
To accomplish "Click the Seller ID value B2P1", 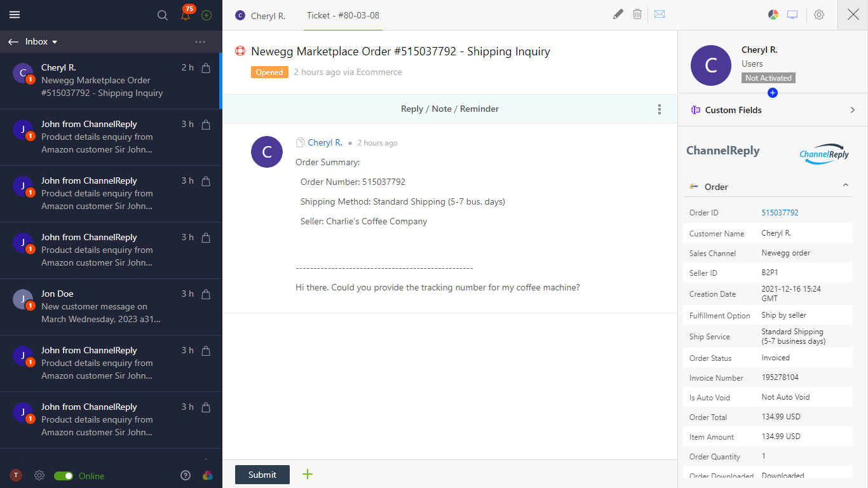I will click(770, 273).
